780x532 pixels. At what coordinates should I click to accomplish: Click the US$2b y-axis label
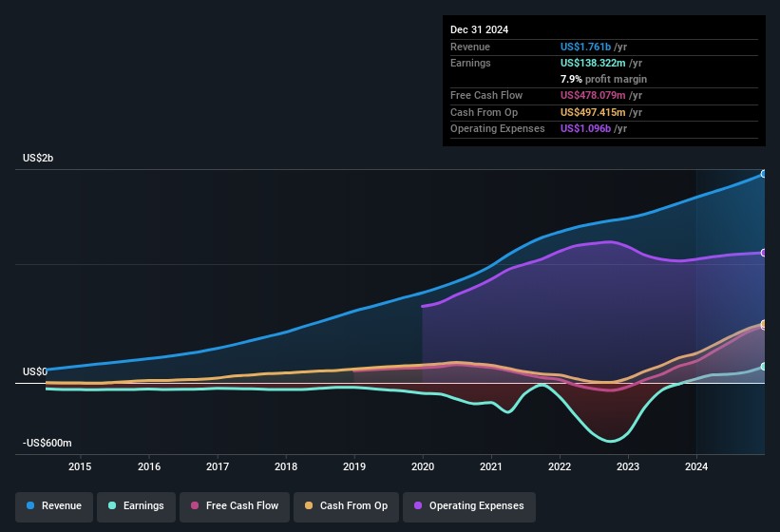(38, 158)
